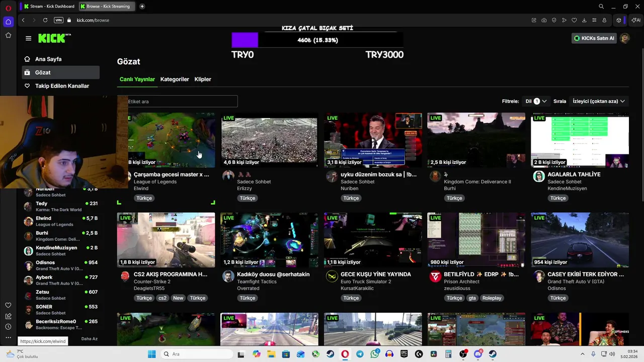This screenshot has width=644, height=362.
Task: Select the Klipler tab
Action: (x=203, y=79)
